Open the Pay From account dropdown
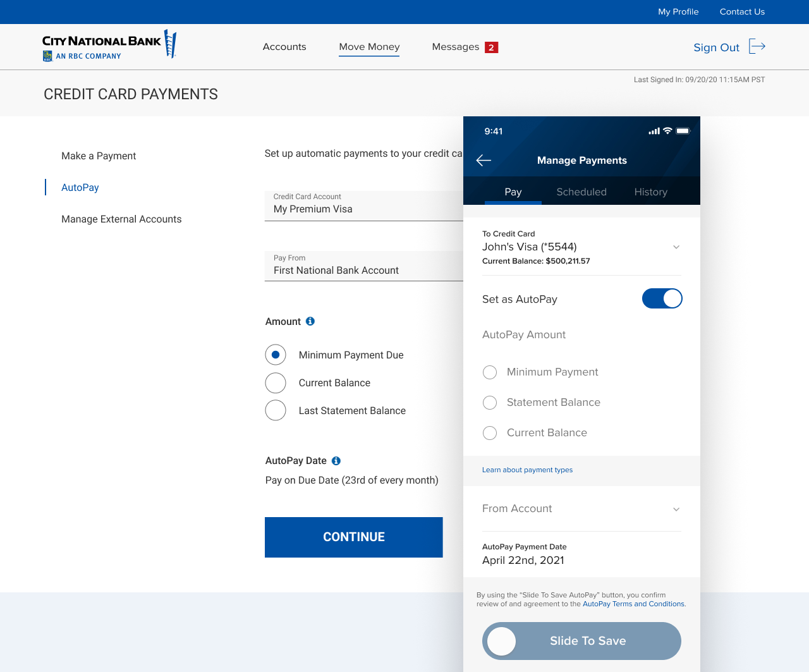 [x=364, y=266]
